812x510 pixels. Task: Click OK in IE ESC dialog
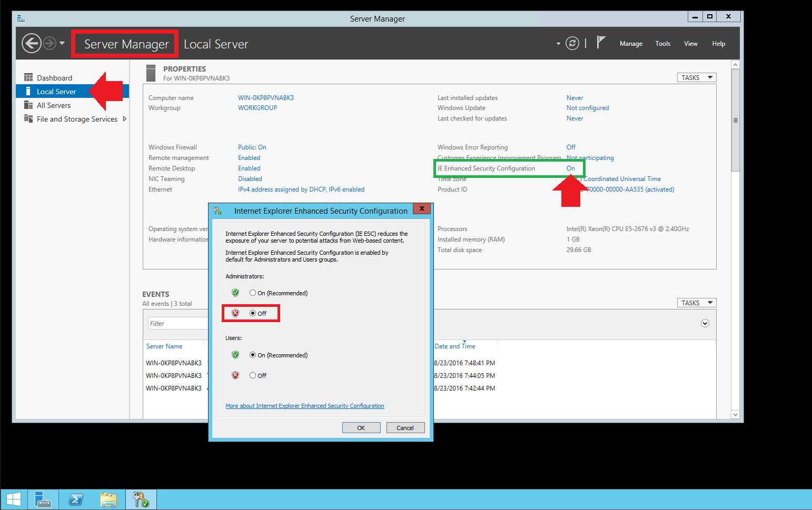[x=361, y=428]
